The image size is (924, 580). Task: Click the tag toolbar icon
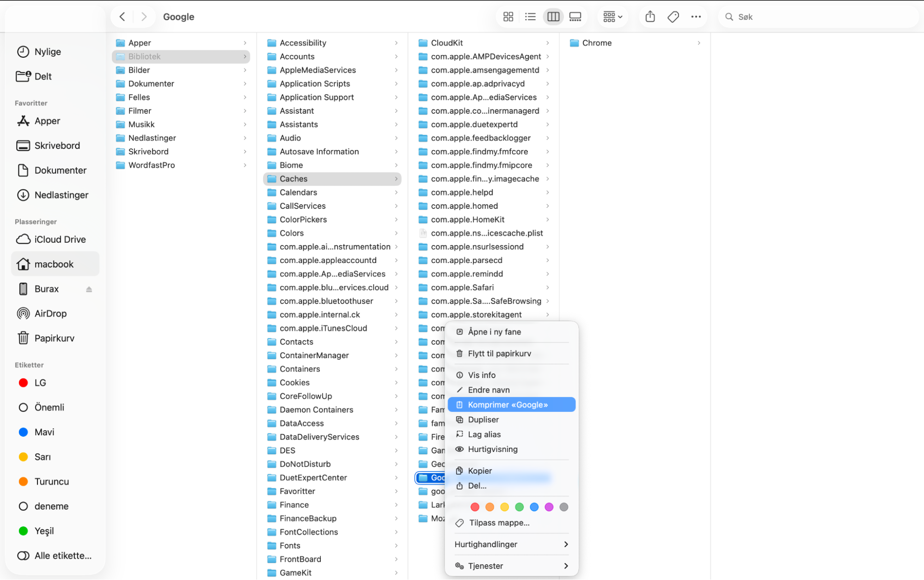[x=673, y=17]
